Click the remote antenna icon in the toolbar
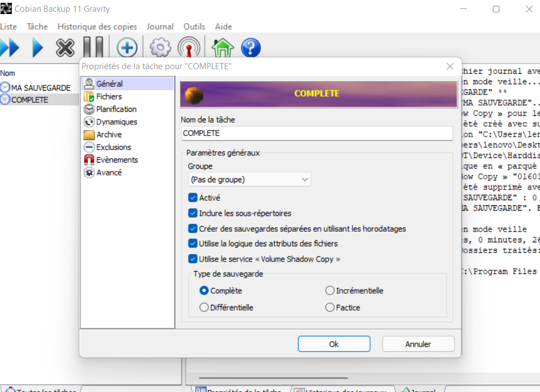540x392 pixels. tap(189, 47)
